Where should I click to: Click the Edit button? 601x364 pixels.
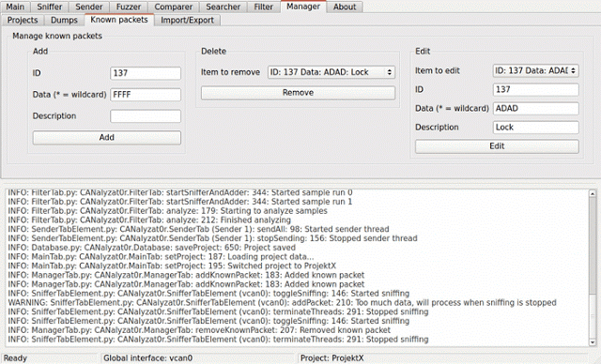497,146
